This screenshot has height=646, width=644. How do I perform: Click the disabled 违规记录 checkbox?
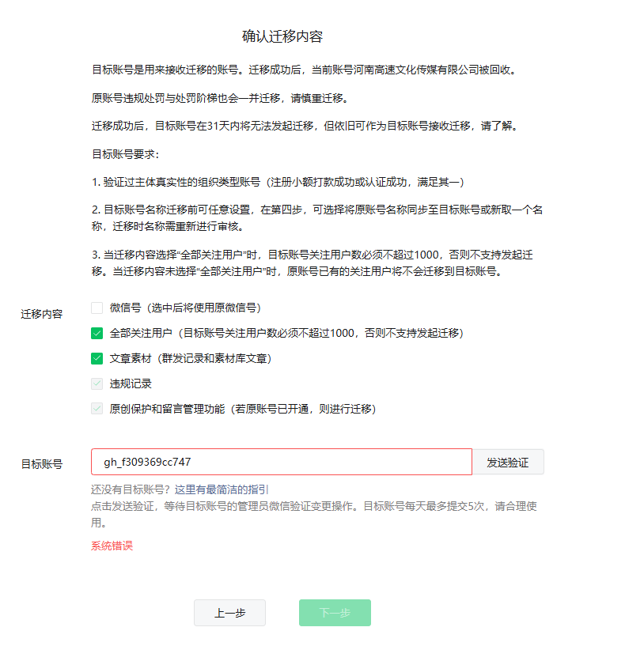coord(97,383)
